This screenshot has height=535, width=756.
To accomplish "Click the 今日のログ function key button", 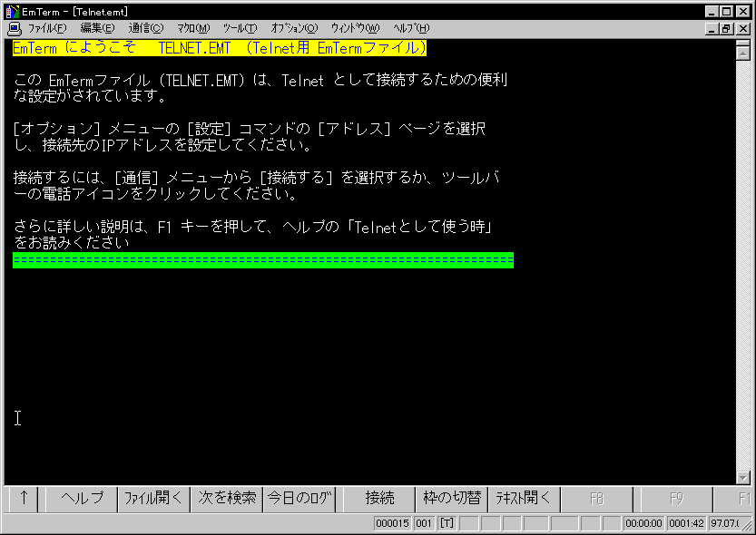I will coord(299,498).
